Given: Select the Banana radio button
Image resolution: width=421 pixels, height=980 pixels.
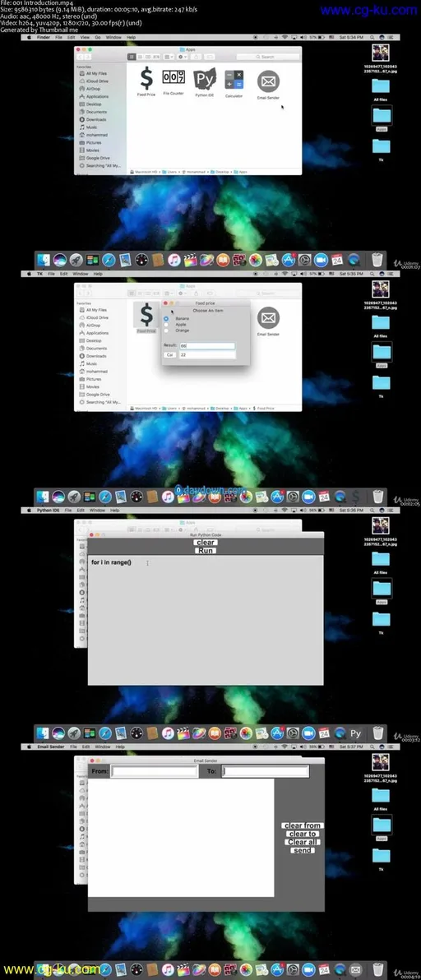Looking at the screenshot, I should point(166,319).
